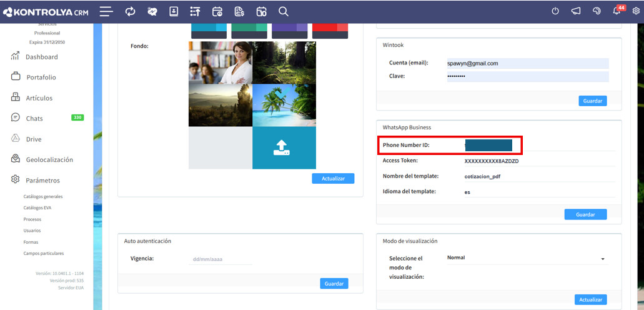Open Catálogos generales link
This screenshot has height=310, width=644.
[x=43, y=196]
